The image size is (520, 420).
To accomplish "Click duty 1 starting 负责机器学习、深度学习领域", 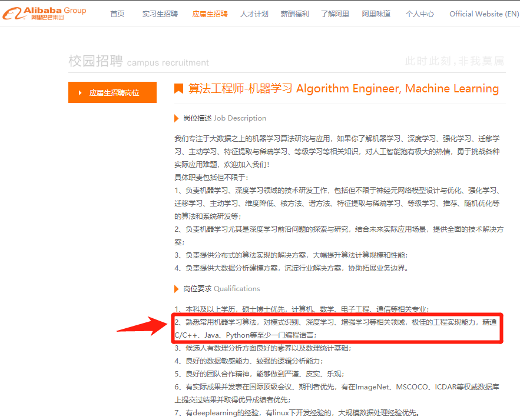I will coord(337,203).
